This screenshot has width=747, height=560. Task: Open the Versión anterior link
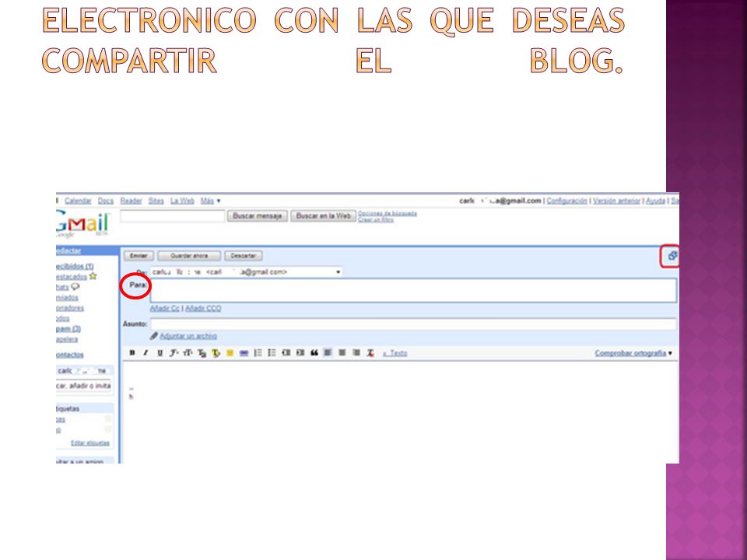(x=616, y=201)
